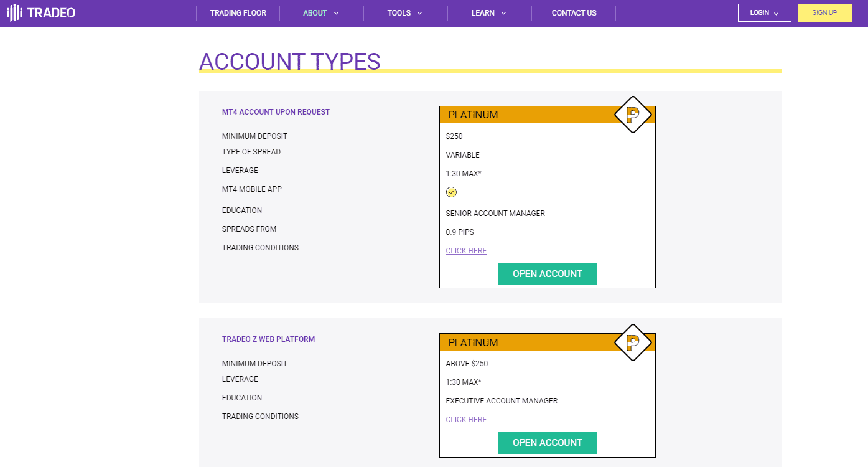The image size is (868, 467).
Task: Click the MT4 Platinum diamond badge icon
Action: [633, 115]
